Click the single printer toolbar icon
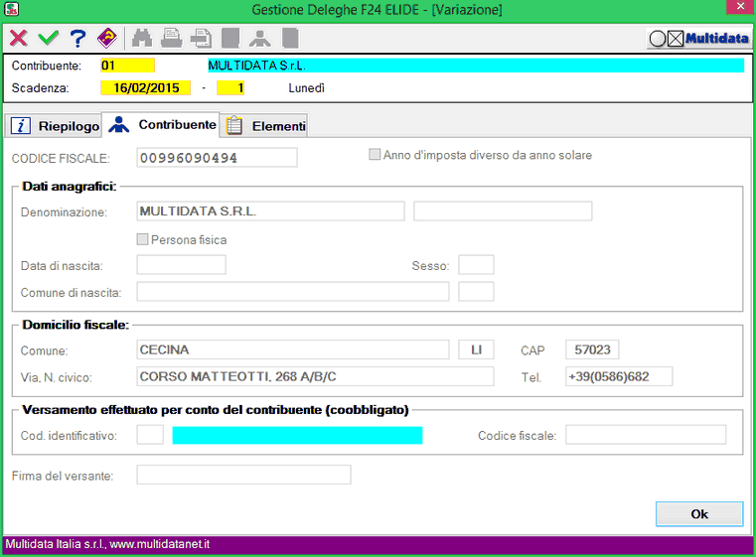This screenshot has height=557, width=756. pyautogui.click(x=171, y=38)
